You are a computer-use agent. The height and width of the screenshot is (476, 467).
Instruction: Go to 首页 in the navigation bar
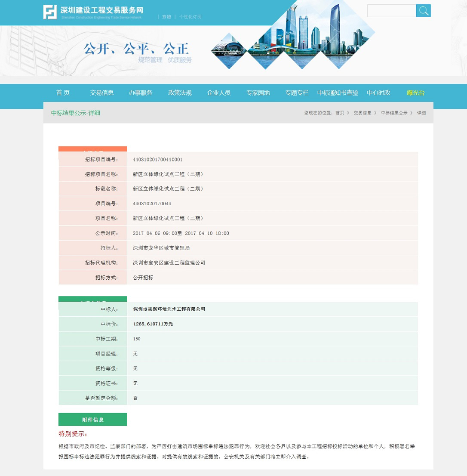tap(63, 93)
